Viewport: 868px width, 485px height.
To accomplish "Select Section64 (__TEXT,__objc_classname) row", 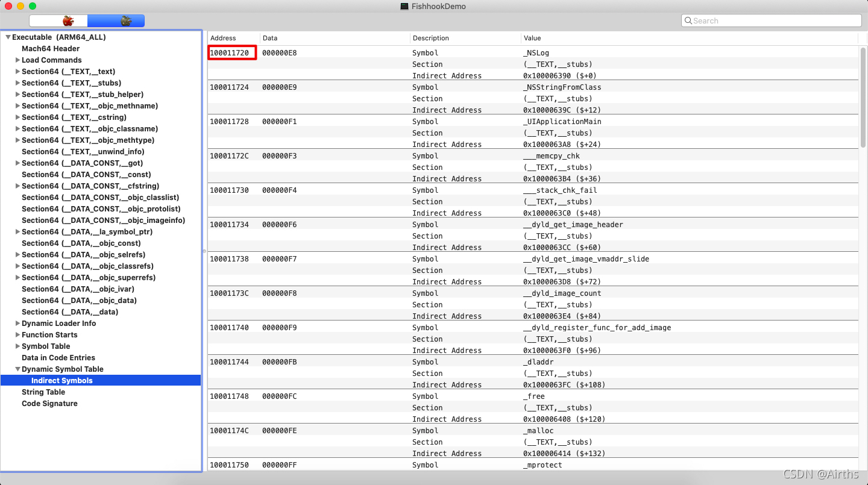I will click(101, 129).
